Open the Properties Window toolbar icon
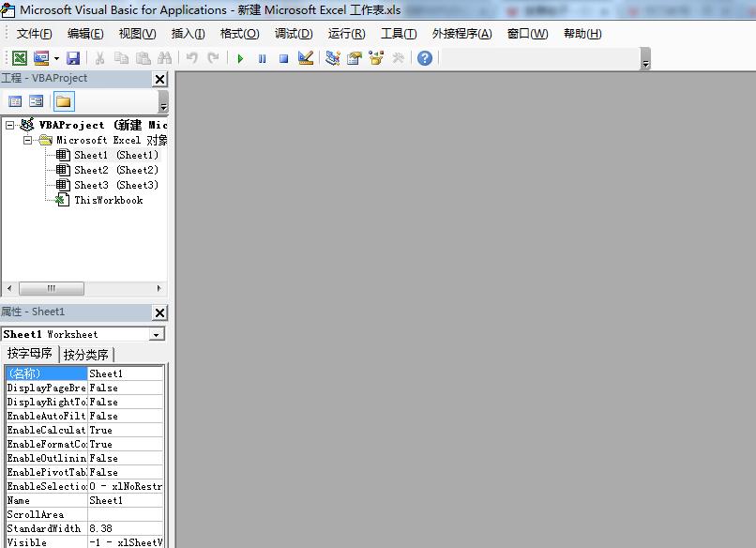 (x=354, y=58)
